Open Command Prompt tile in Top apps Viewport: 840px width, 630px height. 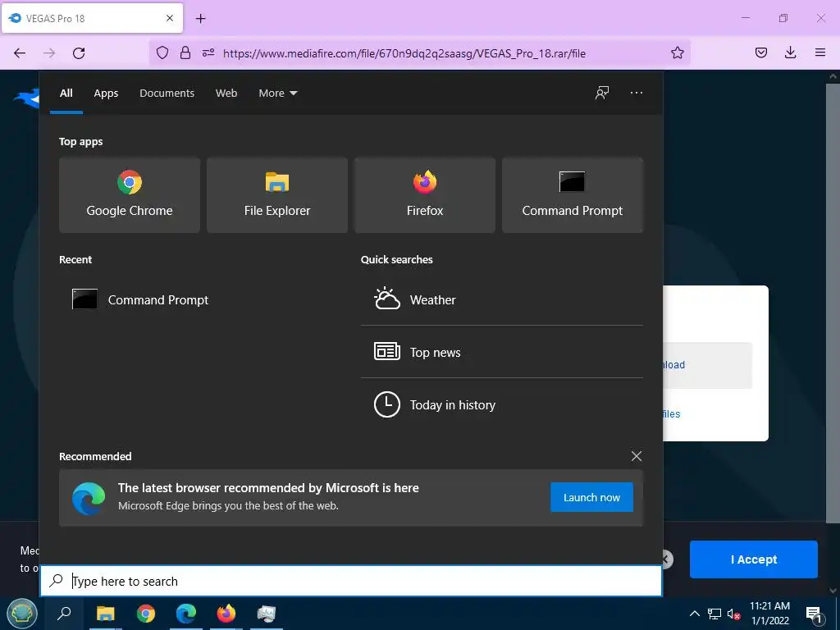(572, 195)
